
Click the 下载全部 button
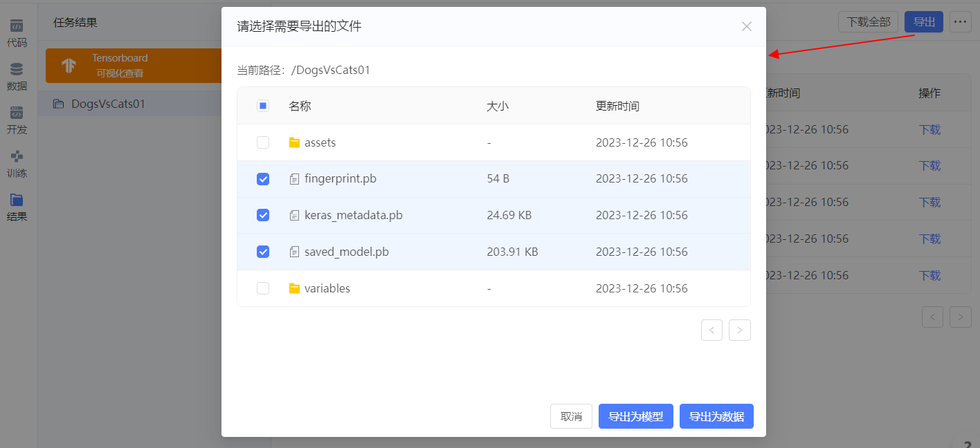pos(869,22)
